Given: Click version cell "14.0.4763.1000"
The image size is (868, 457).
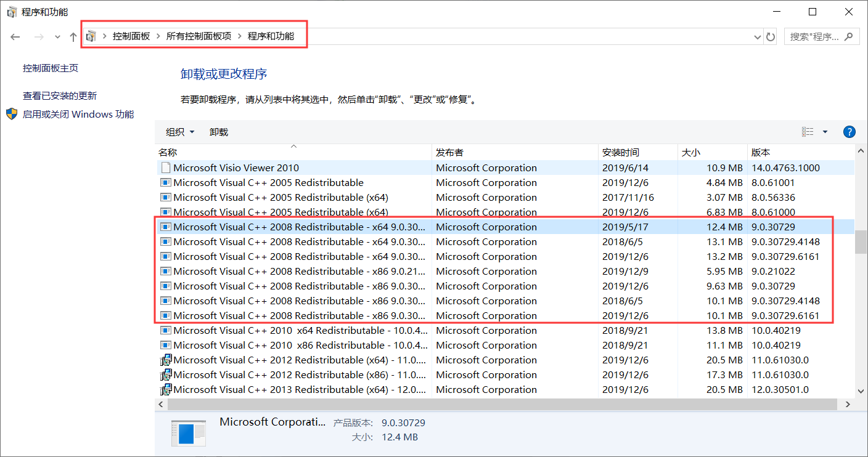Looking at the screenshot, I should click(x=785, y=168).
